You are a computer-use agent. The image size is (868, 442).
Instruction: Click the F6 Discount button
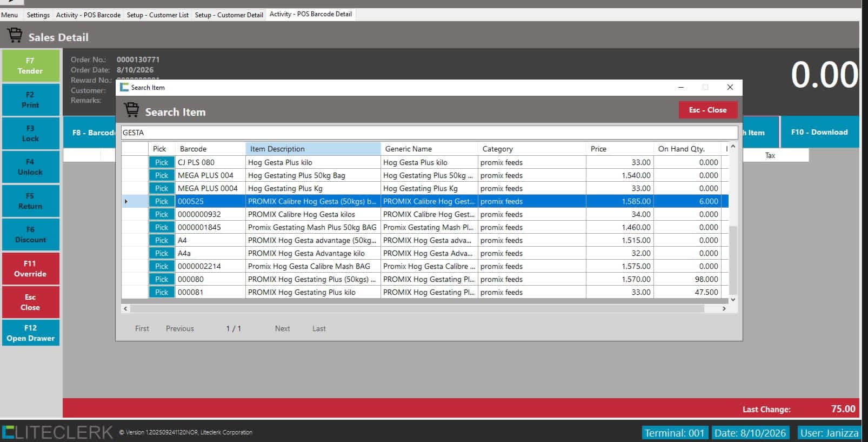tap(30, 234)
